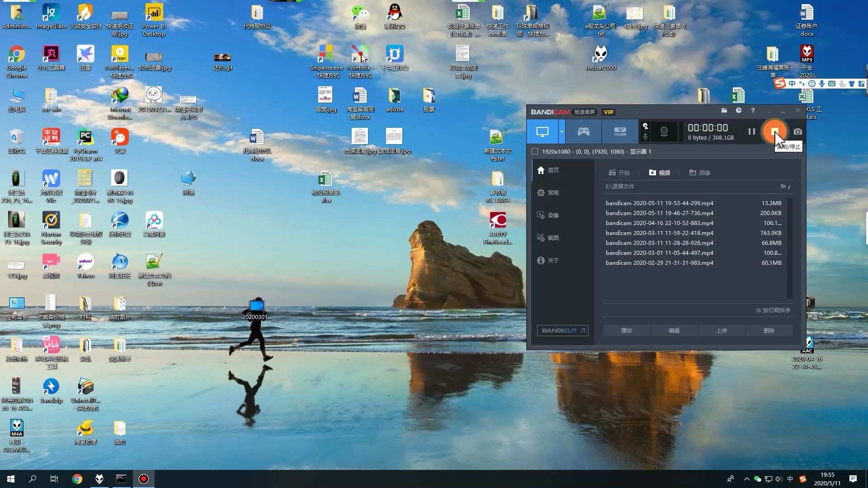Open Task View on taskbar
This screenshot has width=868, height=488.
[x=54, y=479]
